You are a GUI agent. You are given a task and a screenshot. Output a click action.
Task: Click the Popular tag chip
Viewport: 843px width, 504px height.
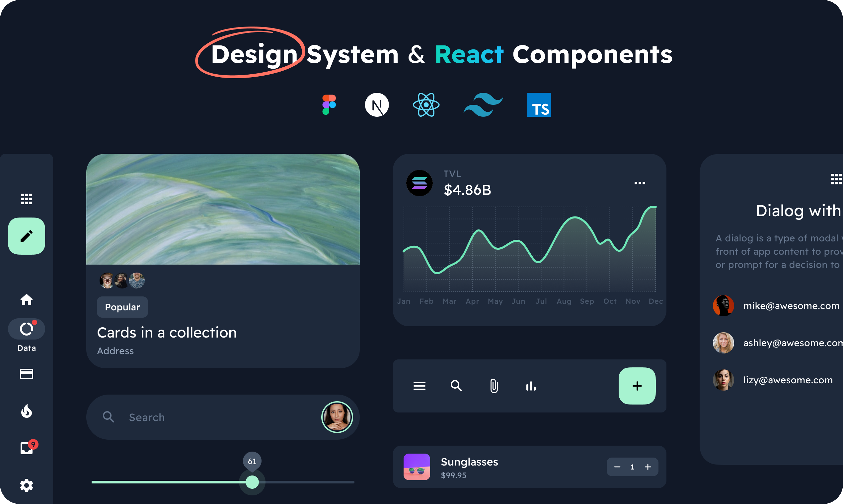(122, 307)
